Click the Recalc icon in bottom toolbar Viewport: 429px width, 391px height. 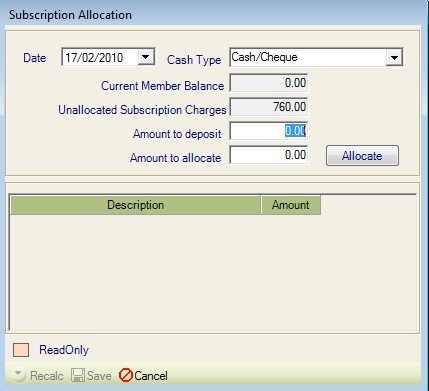click(19, 375)
